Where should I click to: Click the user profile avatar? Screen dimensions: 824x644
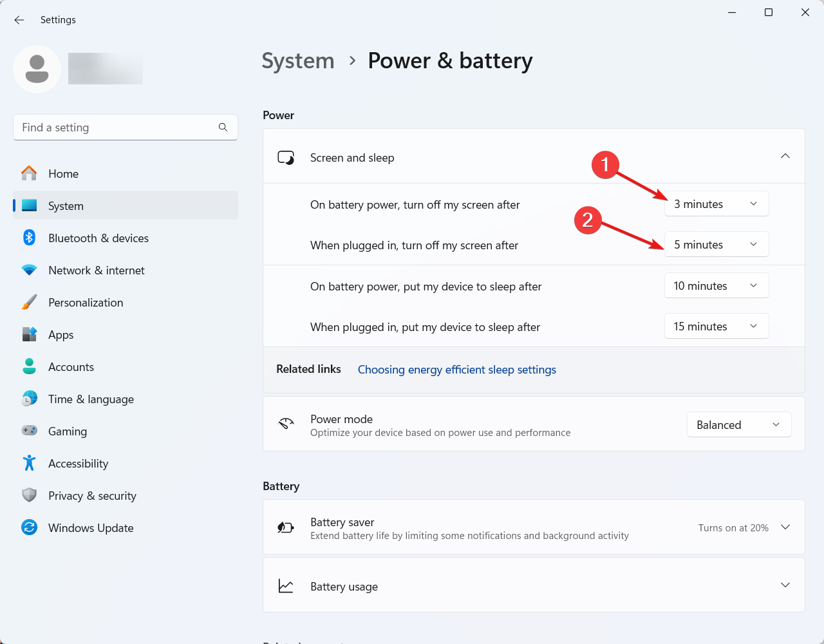pyautogui.click(x=37, y=69)
